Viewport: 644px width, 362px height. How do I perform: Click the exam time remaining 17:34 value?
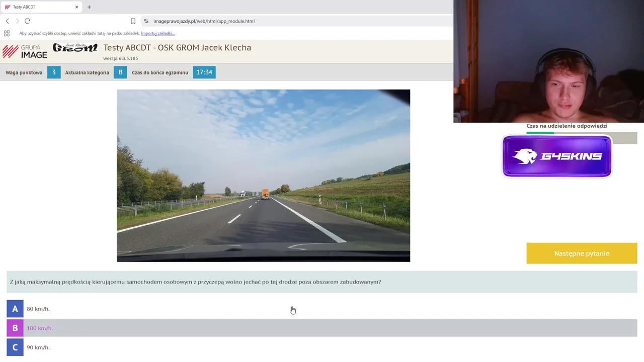pyautogui.click(x=204, y=72)
